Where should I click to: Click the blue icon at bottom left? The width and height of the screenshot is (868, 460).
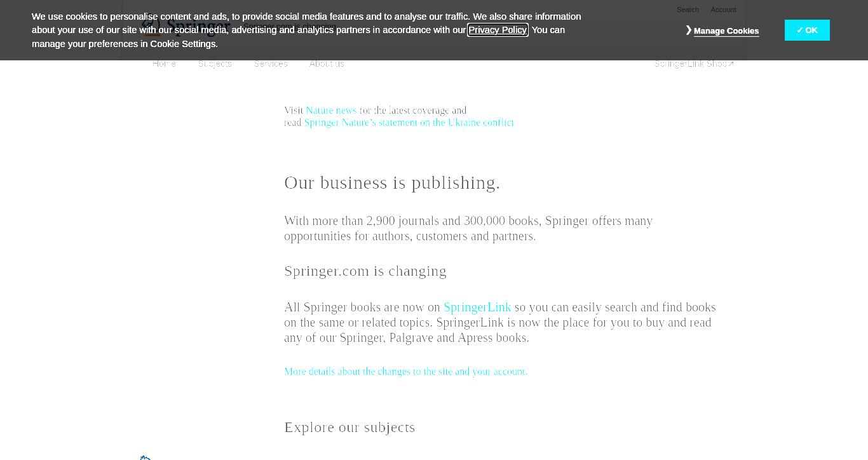(146, 457)
